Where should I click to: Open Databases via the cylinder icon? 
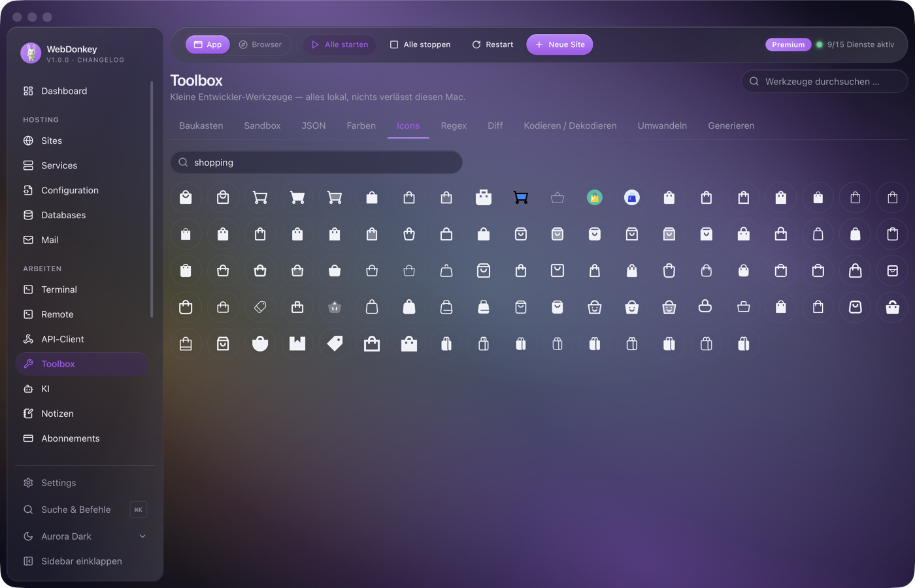[28, 215]
